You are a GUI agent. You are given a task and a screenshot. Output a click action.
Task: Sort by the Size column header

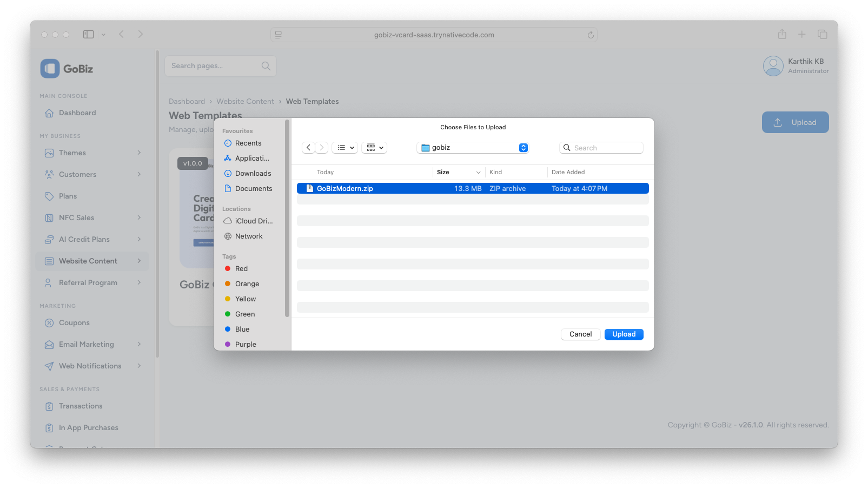pyautogui.click(x=459, y=172)
